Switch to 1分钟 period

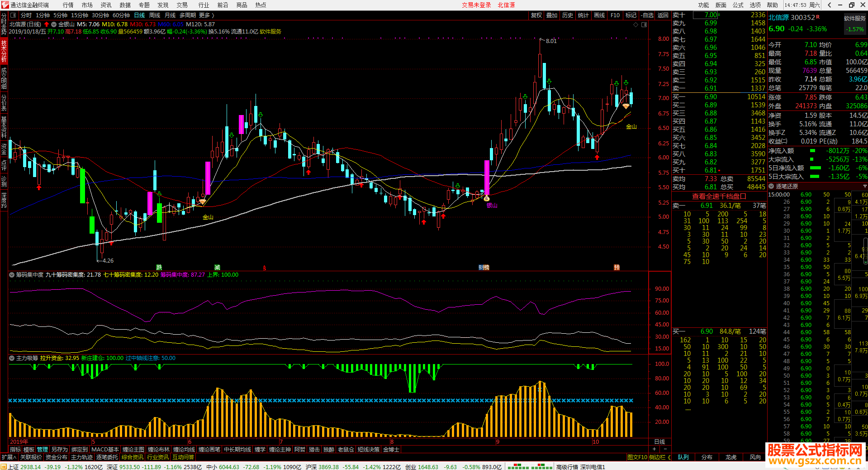pos(43,15)
